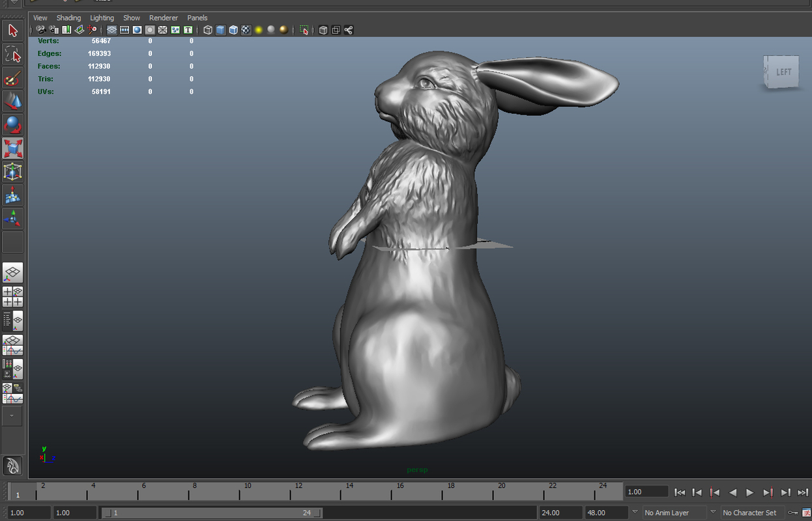Play the animation forward
812x521 pixels.
tap(750, 492)
